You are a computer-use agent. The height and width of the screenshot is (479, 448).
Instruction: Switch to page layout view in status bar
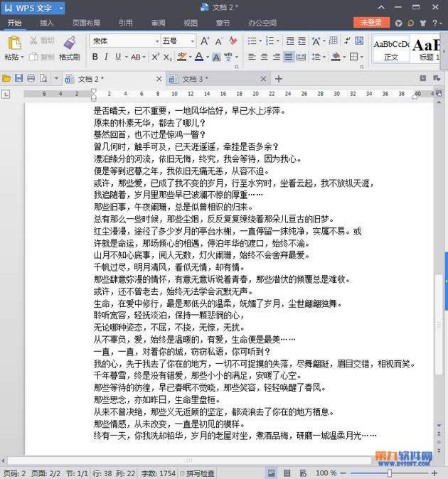pyautogui.click(x=271, y=473)
